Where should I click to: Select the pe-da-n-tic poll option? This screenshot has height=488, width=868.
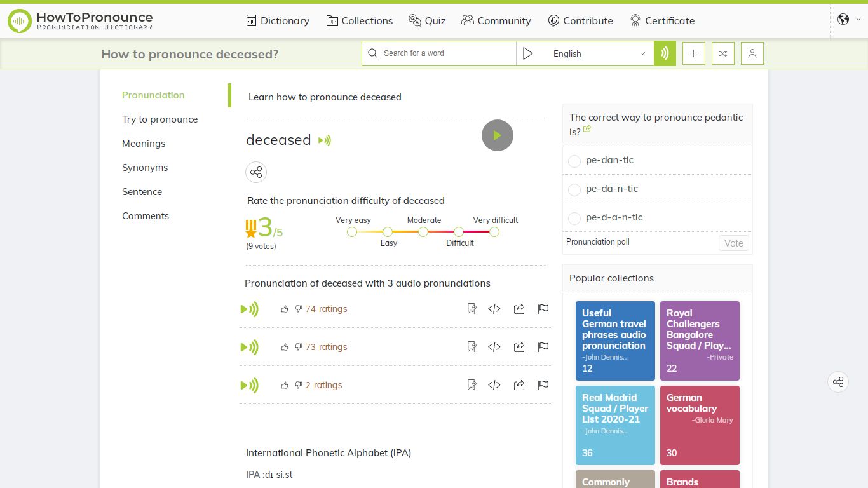click(x=574, y=190)
